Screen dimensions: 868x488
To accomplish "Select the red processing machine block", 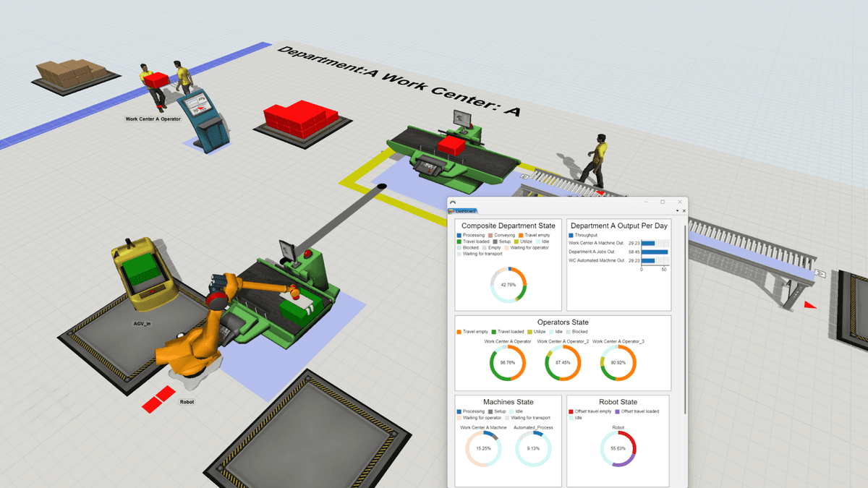I will pos(300,119).
